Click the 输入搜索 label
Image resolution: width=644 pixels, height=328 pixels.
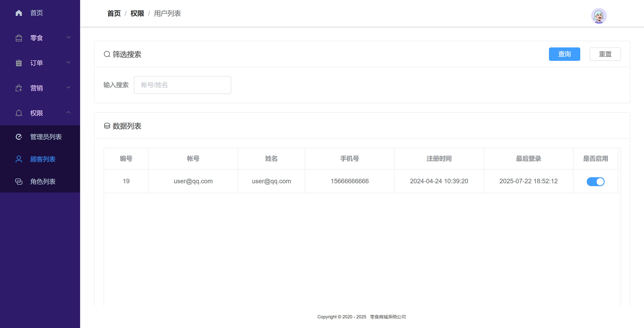pos(116,85)
